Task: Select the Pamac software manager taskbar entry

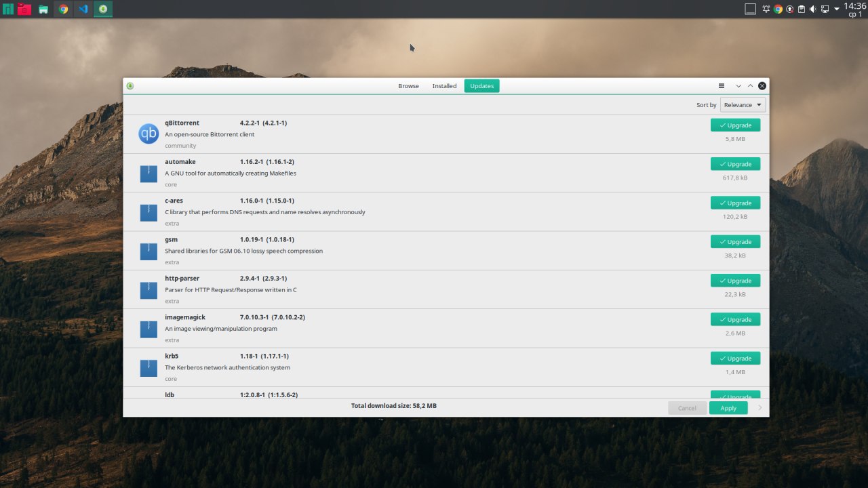Action: (x=103, y=9)
